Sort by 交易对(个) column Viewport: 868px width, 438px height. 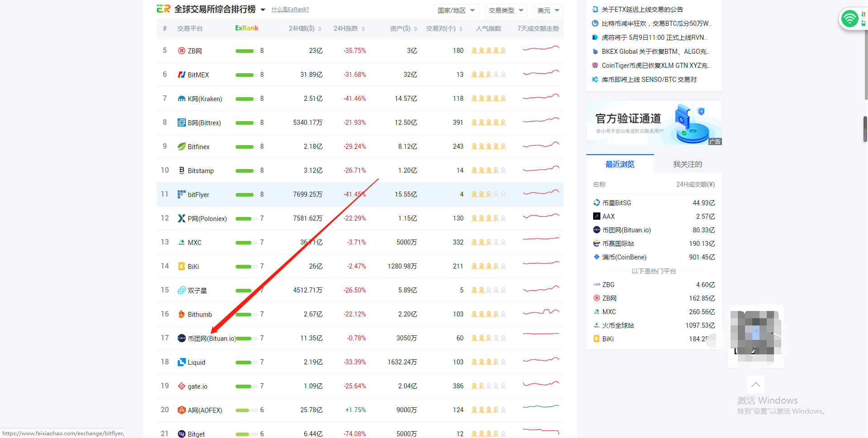[x=444, y=28]
